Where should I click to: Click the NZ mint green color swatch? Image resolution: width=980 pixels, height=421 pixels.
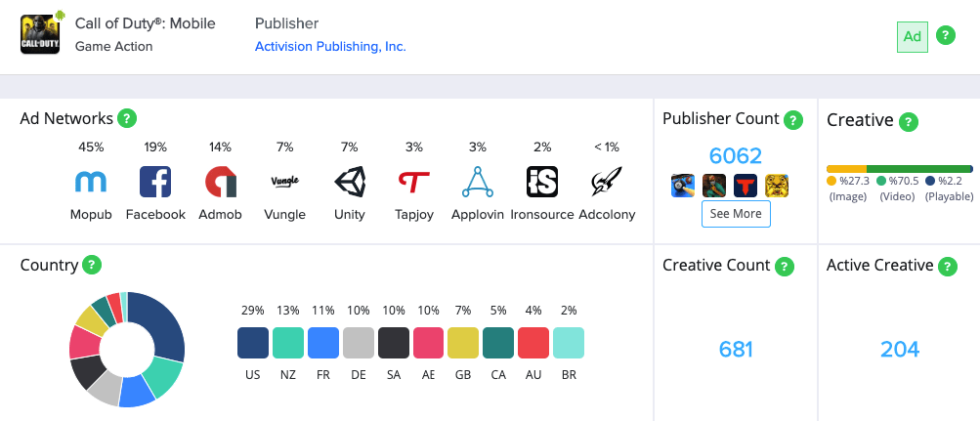point(288,343)
